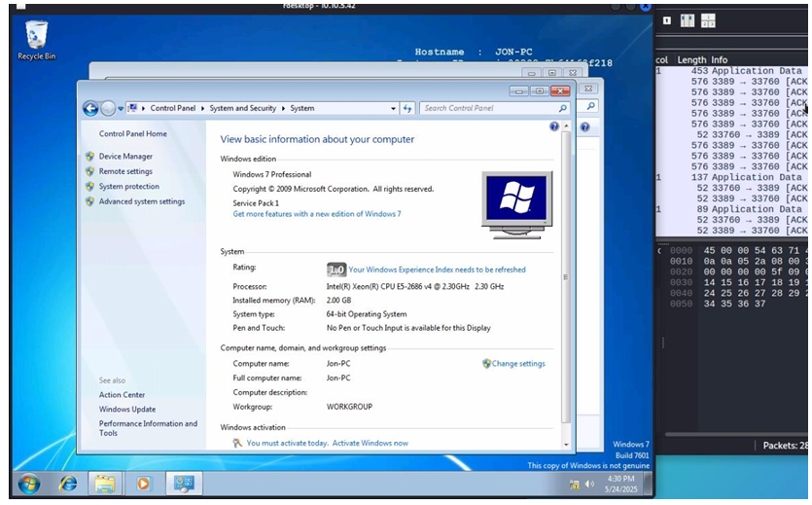This screenshot has width=812, height=505.
Task: Click the Windows Experience Index rating badge
Action: [336, 270]
